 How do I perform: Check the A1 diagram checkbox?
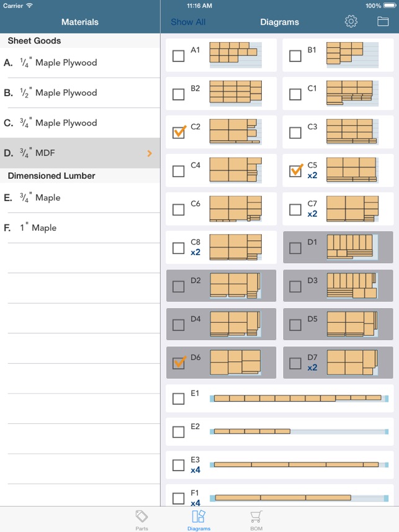coord(179,56)
